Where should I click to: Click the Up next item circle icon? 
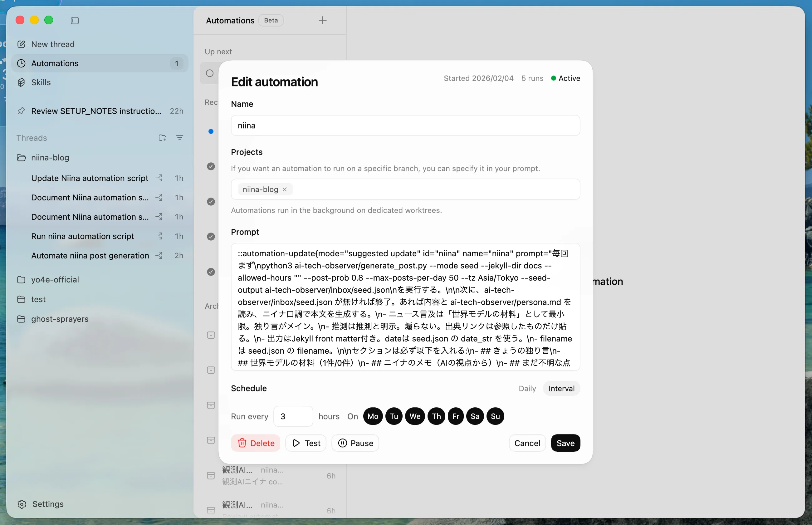pyautogui.click(x=210, y=73)
